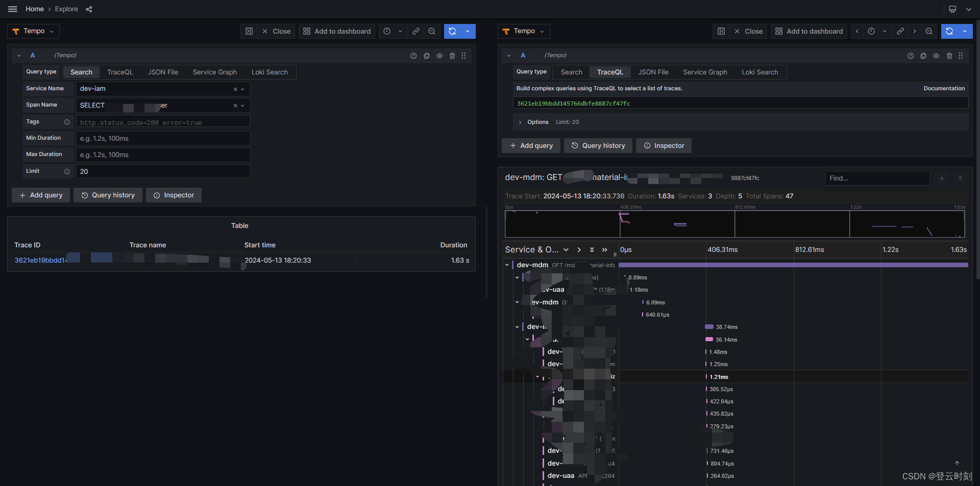Open Inspector in right pane

[664, 146]
